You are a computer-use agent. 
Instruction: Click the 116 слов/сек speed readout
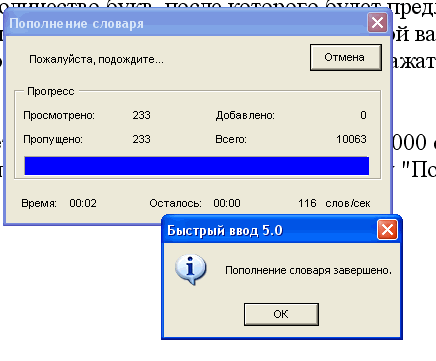click(x=334, y=203)
